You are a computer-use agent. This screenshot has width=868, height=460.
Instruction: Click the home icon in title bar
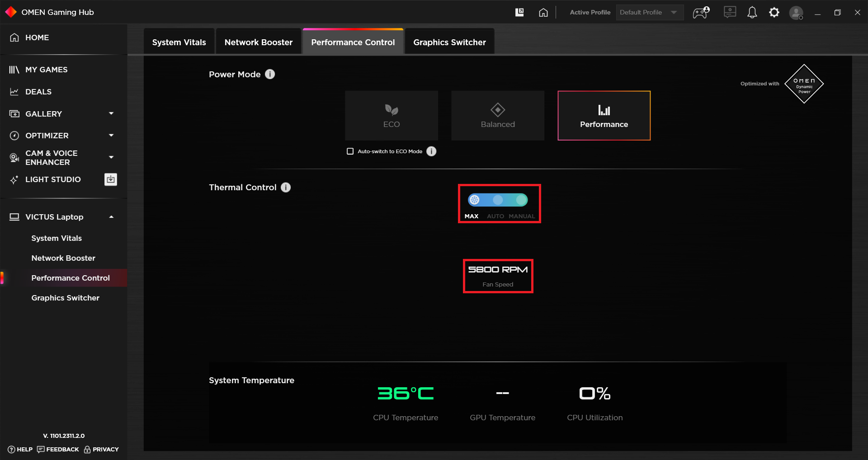[543, 13]
